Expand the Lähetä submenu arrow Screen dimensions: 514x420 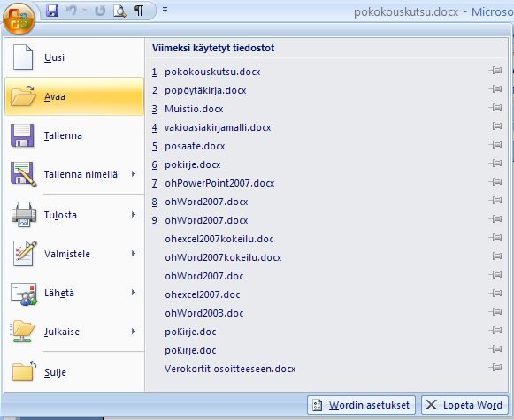pos(134,292)
